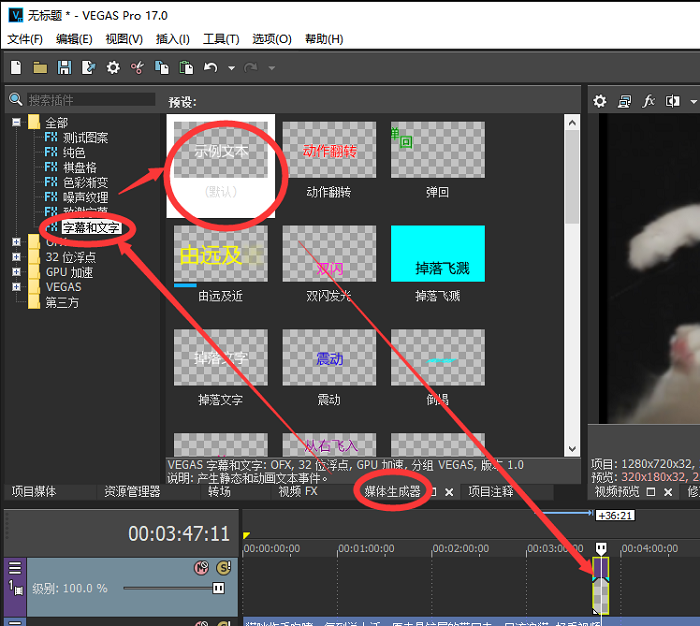Click the Cut scissors icon
This screenshot has height=626, width=700.
tap(137, 67)
